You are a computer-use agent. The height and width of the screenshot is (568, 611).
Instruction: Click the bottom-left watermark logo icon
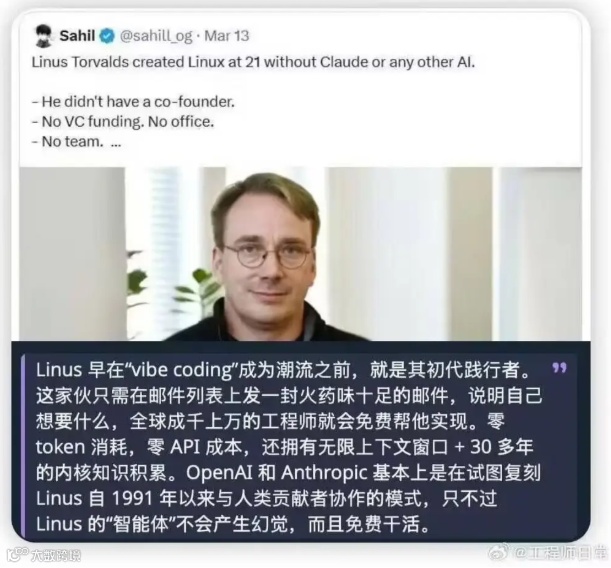(x=17, y=555)
